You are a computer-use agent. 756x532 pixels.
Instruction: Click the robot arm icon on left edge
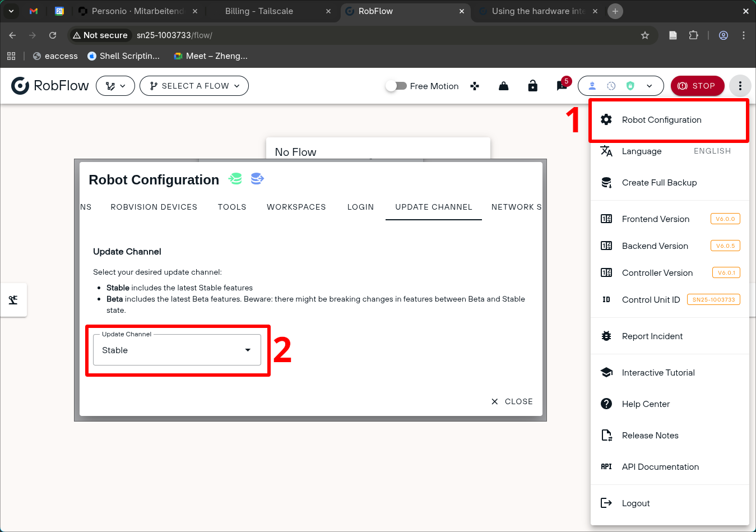point(13,300)
